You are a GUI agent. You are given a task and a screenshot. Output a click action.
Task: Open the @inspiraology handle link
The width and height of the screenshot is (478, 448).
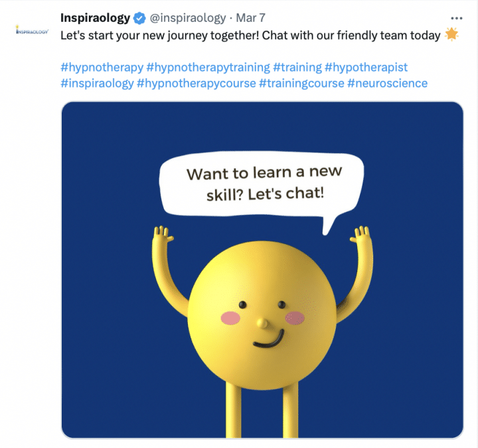coord(188,18)
